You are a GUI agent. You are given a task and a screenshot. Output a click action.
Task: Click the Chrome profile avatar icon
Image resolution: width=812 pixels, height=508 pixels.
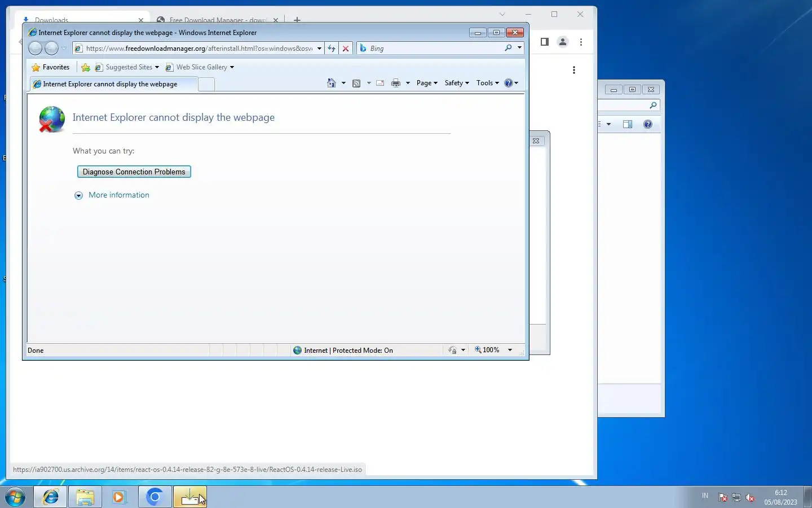563,42
